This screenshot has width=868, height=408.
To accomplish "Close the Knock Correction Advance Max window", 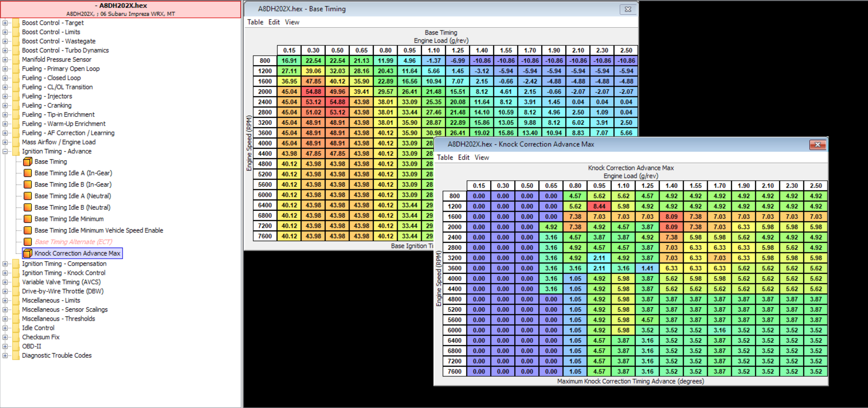I will 817,145.
